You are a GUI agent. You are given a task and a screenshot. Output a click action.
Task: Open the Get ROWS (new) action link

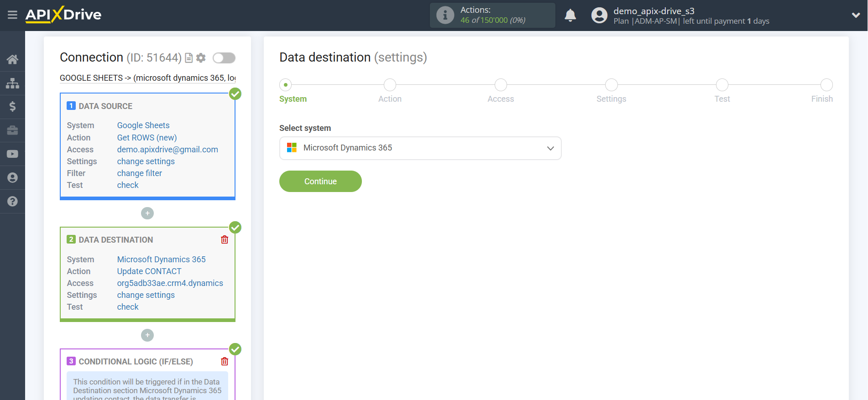point(147,138)
